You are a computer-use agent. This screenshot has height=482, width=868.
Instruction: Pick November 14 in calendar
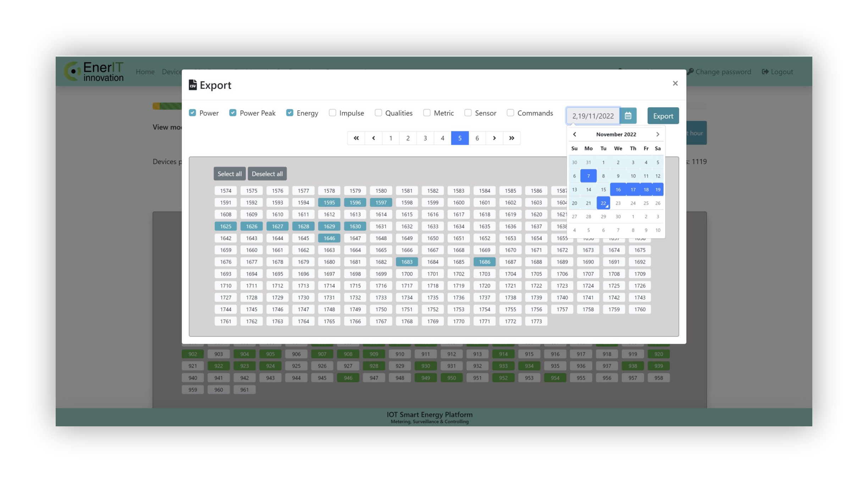(588, 189)
